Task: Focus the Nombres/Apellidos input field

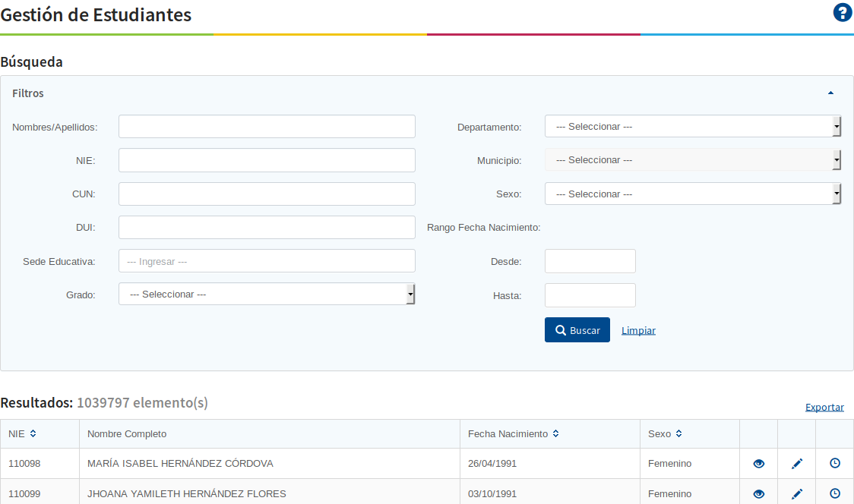Action: point(267,127)
